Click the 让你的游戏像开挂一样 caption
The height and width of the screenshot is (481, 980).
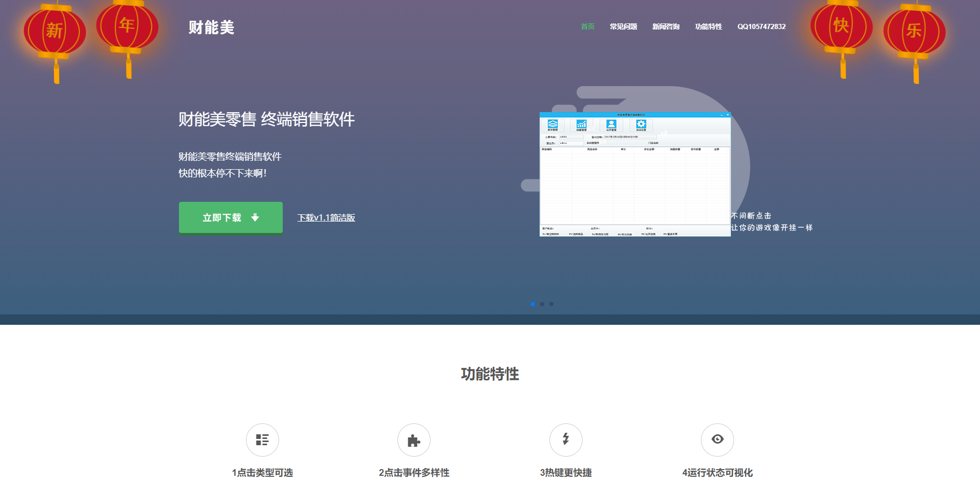pos(771,227)
